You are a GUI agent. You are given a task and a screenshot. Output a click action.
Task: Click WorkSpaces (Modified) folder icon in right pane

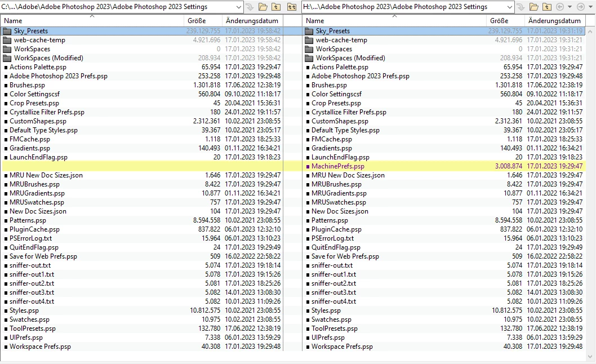coord(309,58)
